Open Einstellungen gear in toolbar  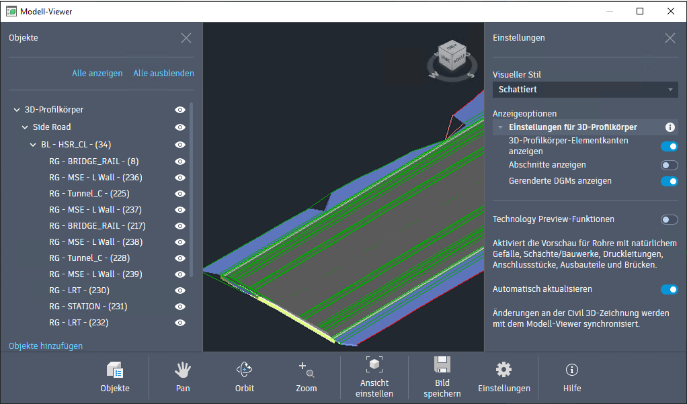tap(503, 376)
